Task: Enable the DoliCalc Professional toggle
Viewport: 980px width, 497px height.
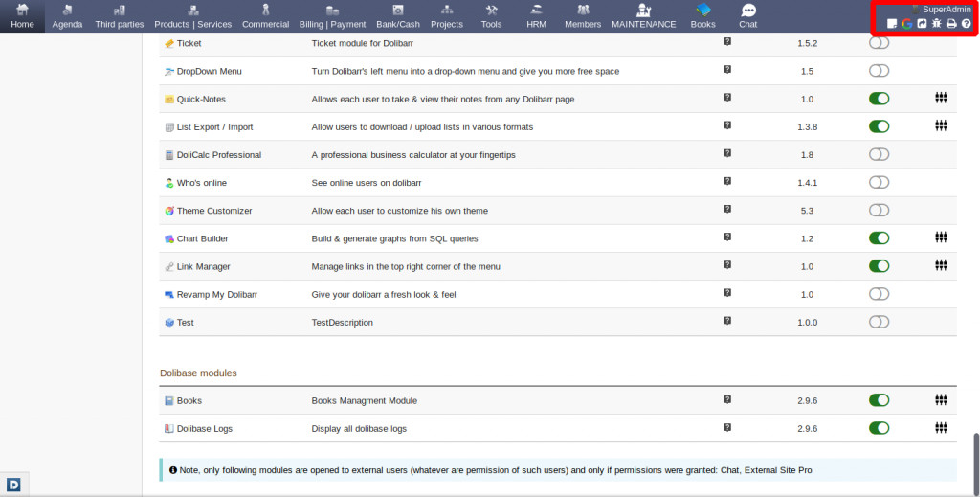Action: coord(879,154)
